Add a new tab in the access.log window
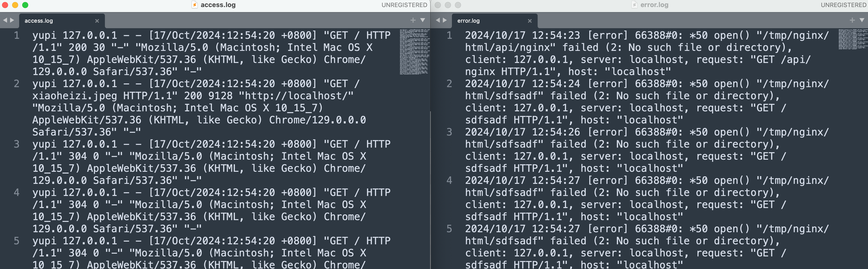 [413, 20]
